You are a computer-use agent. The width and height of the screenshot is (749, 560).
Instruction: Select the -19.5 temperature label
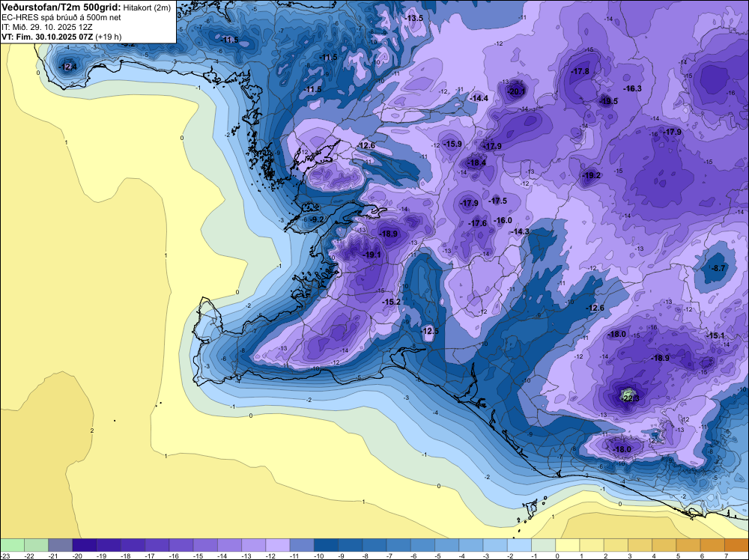coord(609,101)
